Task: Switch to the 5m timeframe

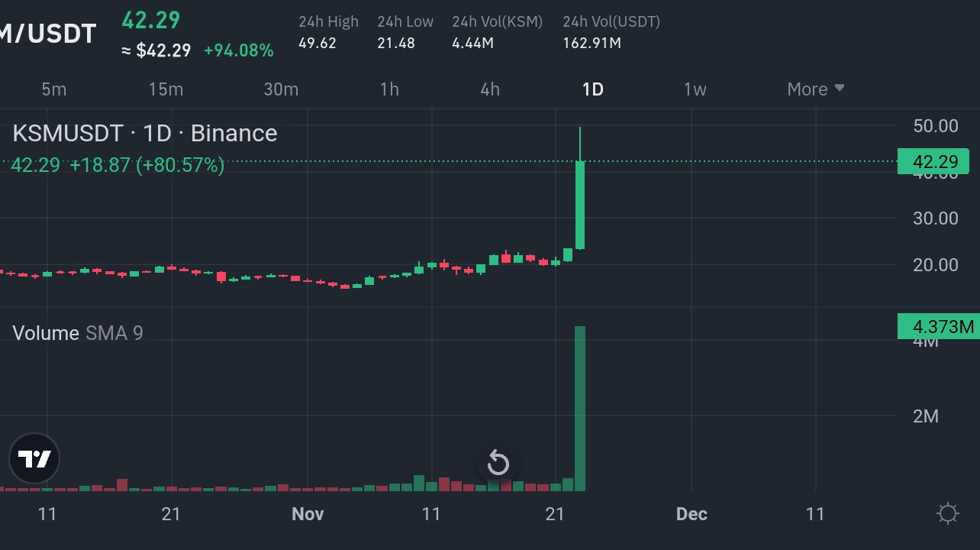Action: [x=53, y=89]
